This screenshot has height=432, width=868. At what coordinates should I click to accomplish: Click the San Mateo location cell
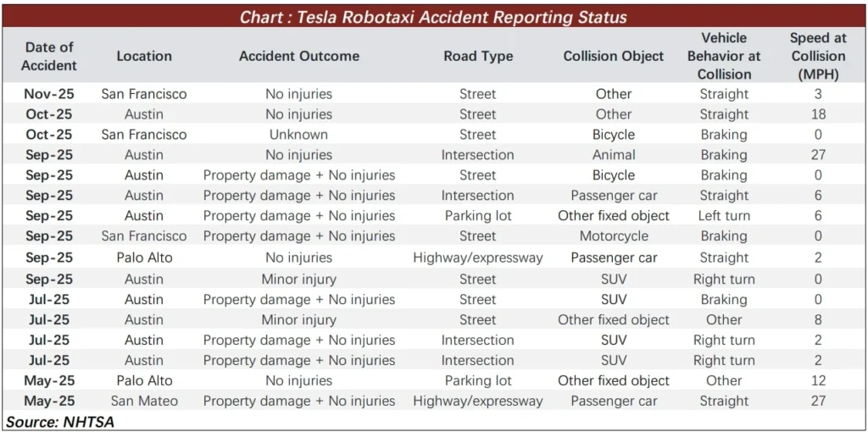point(144,401)
